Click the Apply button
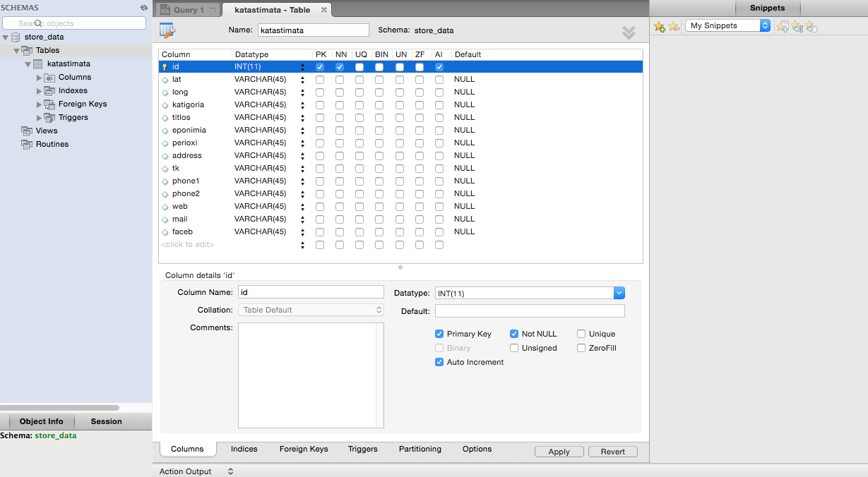Image resolution: width=868 pixels, height=477 pixels. pyautogui.click(x=559, y=452)
